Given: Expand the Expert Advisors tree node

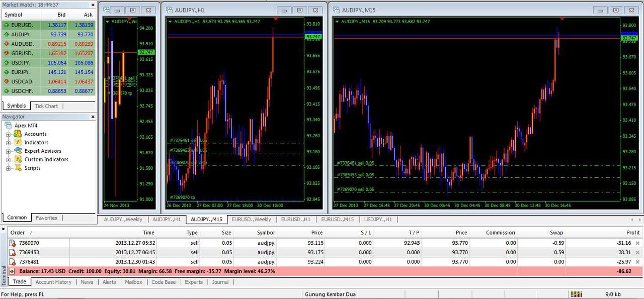Looking at the screenshot, I should point(8,151).
